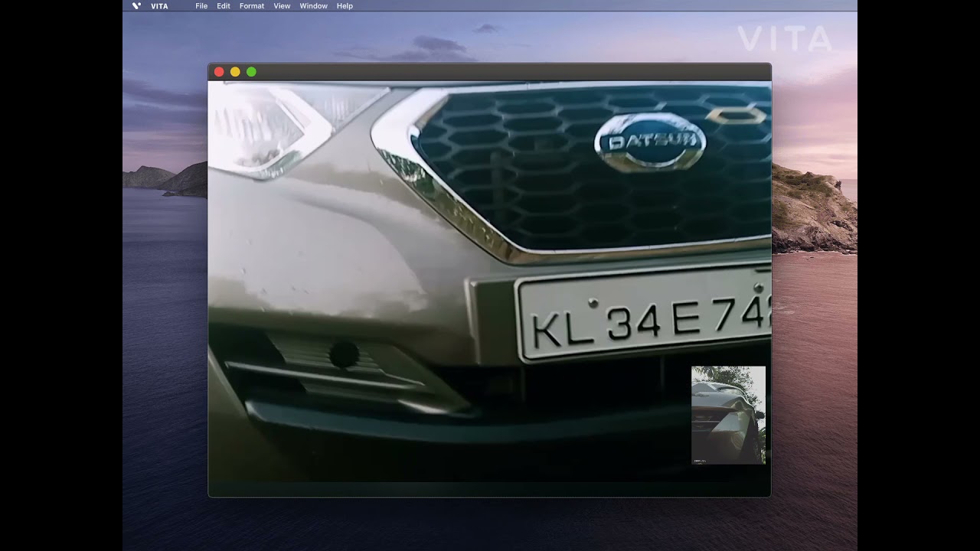Open the Format menu

tap(252, 6)
